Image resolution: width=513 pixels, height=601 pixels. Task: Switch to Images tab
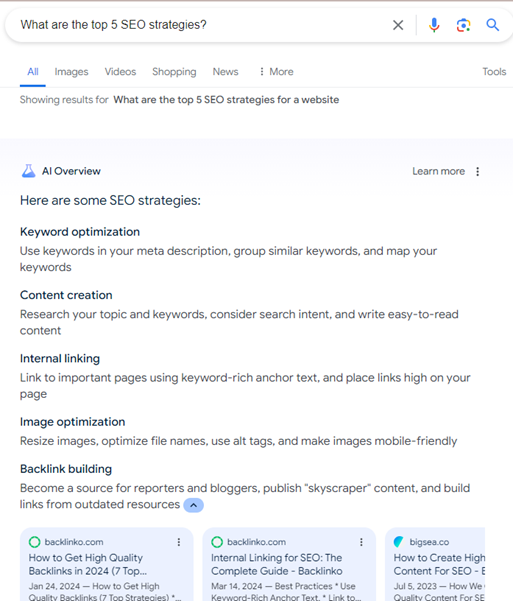[x=71, y=72]
